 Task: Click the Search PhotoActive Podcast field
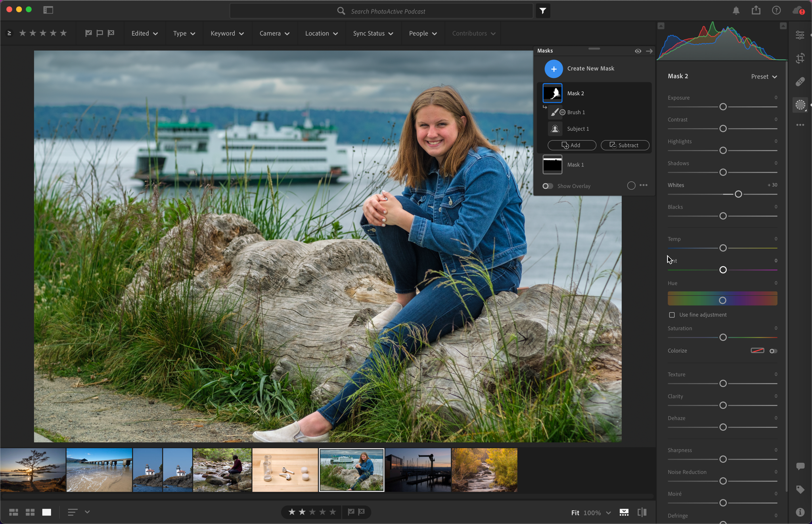381,11
